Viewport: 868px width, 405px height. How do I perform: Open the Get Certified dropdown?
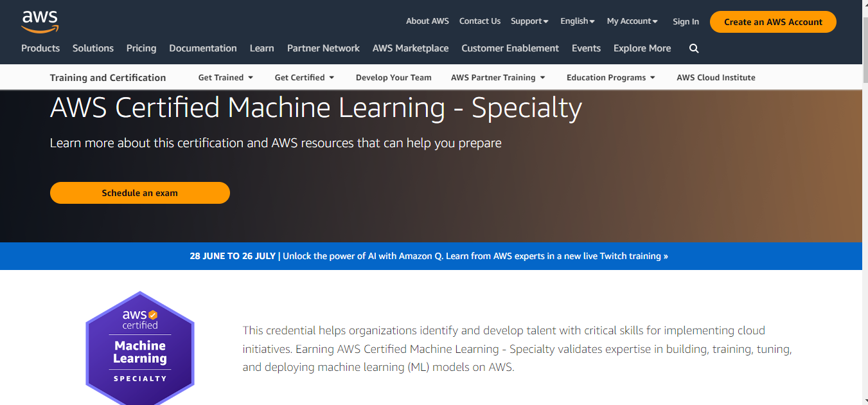tap(305, 78)
